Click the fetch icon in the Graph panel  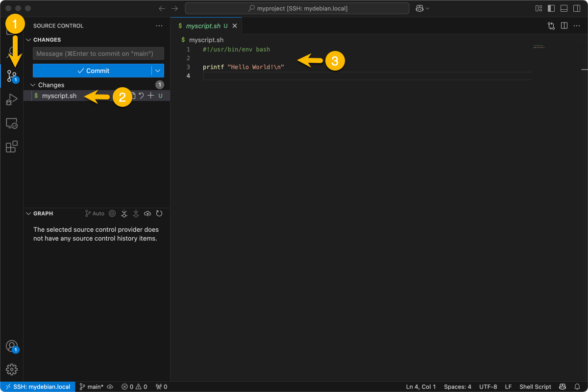pos(124,213)
